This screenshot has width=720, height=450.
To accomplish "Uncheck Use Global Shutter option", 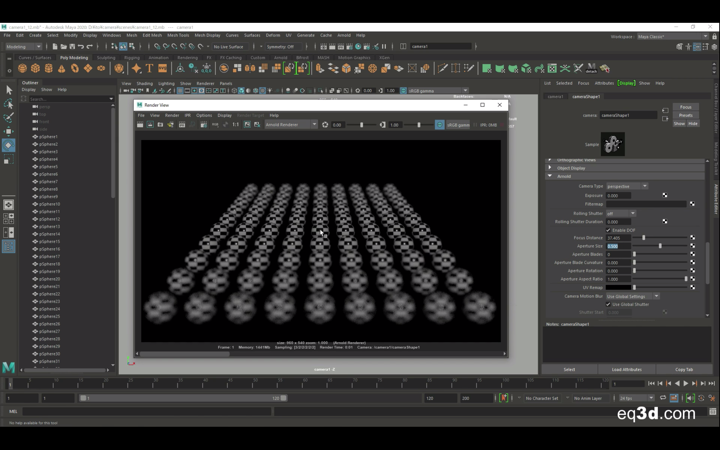I will (608, 304).
